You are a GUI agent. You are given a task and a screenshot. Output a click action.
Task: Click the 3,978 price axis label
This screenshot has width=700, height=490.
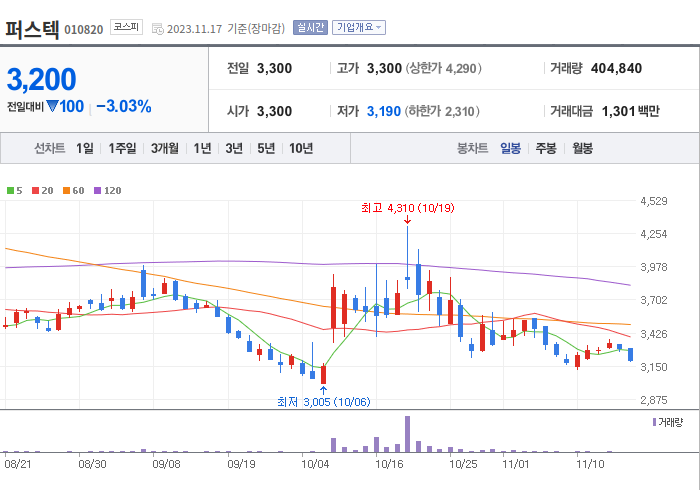(654, 267)
